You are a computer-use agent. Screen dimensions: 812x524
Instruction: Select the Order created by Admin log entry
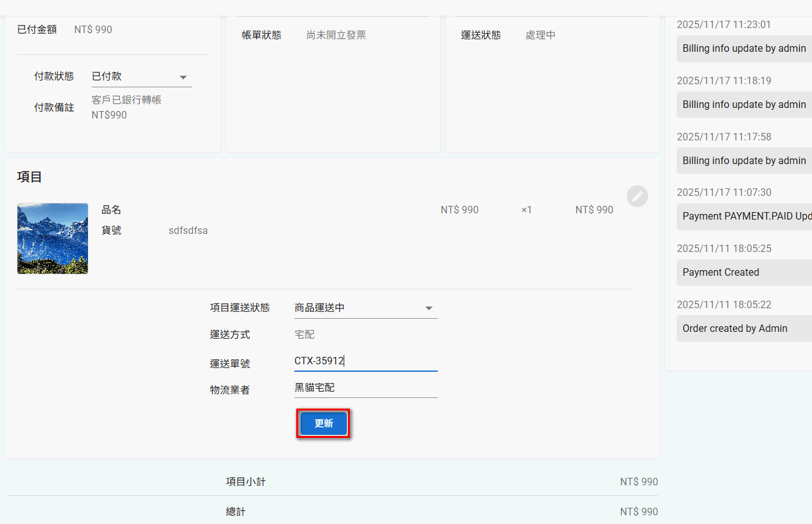pyautogui.click(x=744, y=329)
